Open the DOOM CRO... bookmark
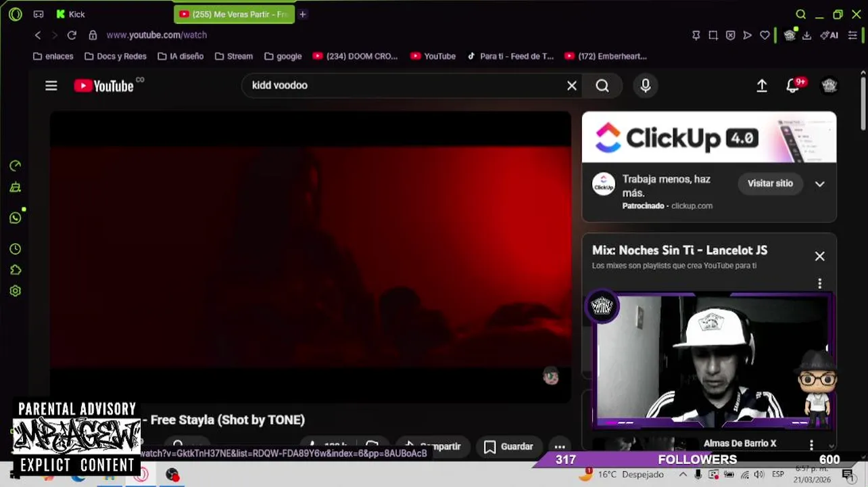Image resolution: width=868 pixels, height=487 pixels. coord(355,56)
